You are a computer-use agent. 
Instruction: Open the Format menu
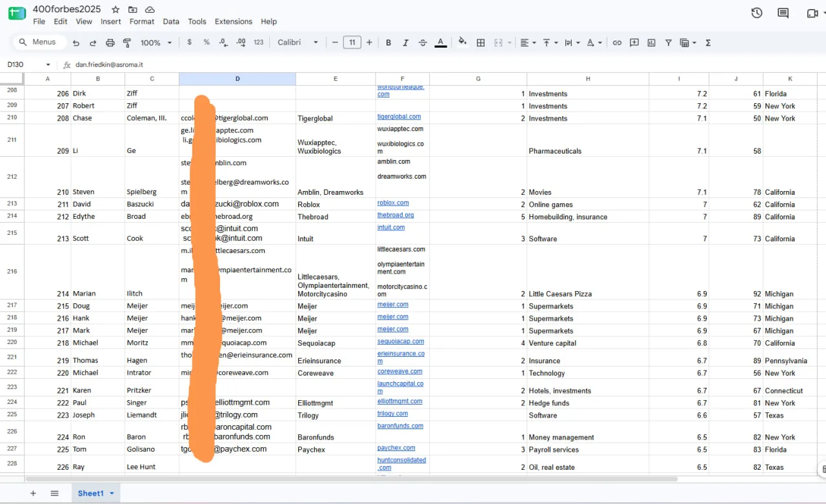click(142, 21)
